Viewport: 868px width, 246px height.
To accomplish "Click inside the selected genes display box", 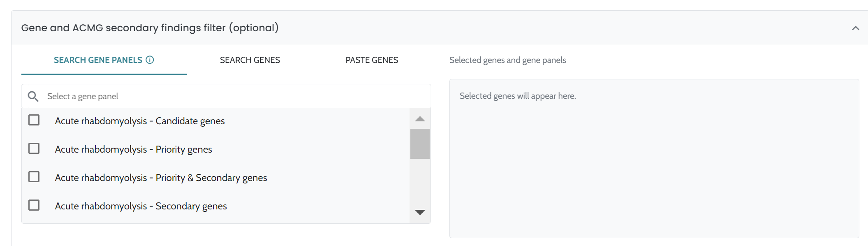I will (x=654, y=165).
